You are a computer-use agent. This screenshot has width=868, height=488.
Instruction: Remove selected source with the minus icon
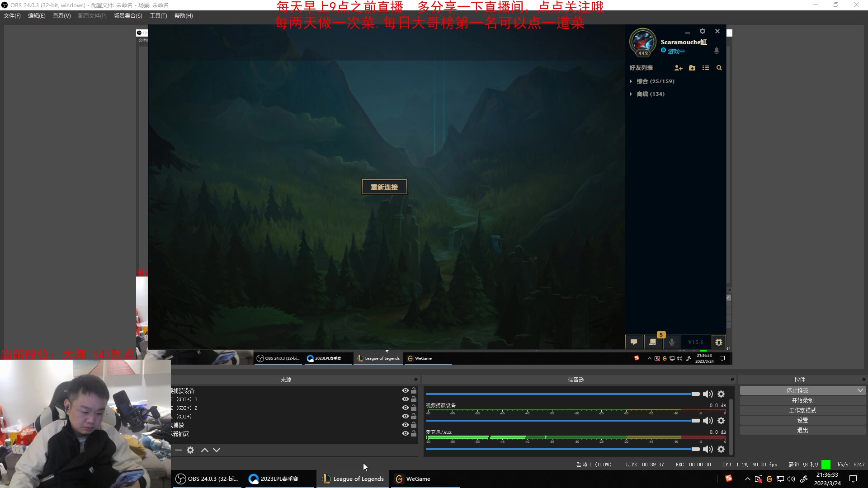179,450
